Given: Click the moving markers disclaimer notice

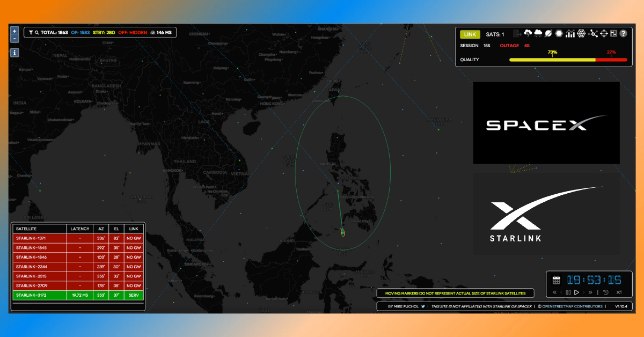Looking at the screenshot, I should click(x=455, y=293).
